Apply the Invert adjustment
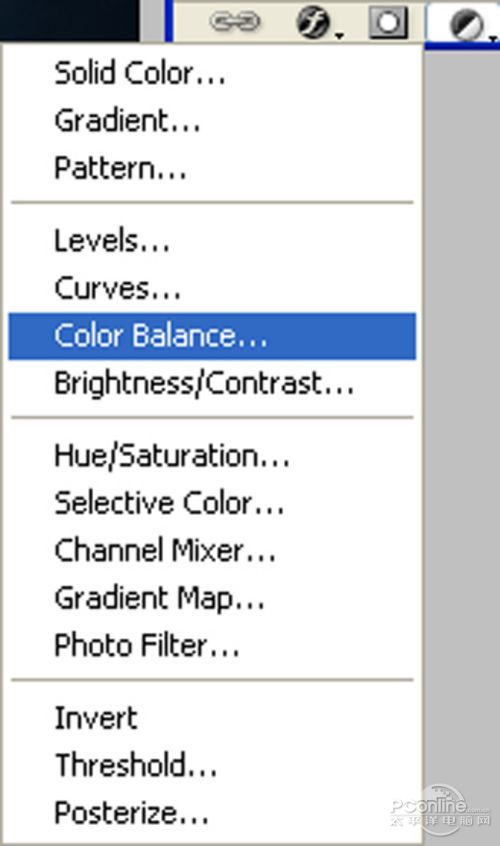The height and width of the screenshot is (846, 500). (212, 718)
